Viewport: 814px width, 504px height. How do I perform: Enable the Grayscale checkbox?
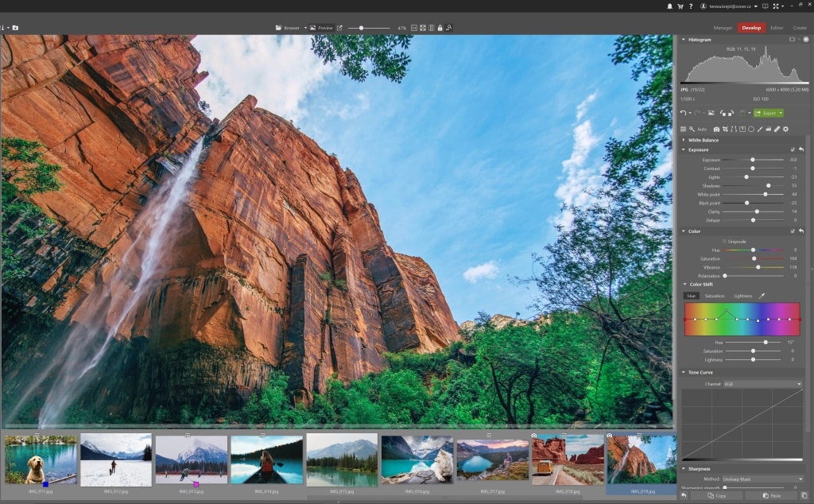pos(724,241)
